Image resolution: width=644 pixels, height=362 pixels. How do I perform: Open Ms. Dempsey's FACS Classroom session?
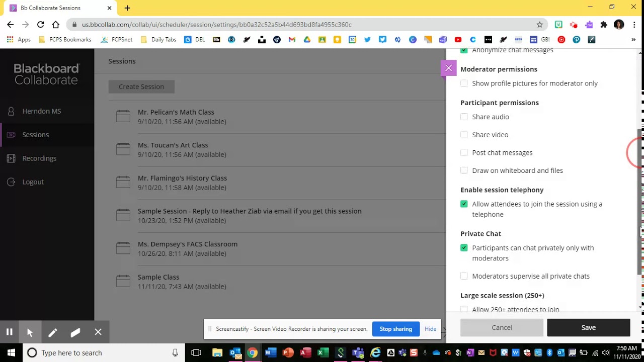[x=188, y=244]
